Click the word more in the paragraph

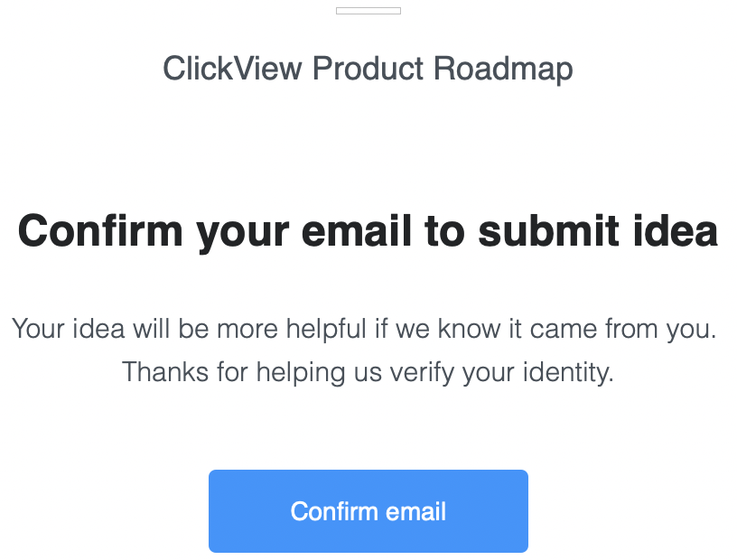click(247, 330)
